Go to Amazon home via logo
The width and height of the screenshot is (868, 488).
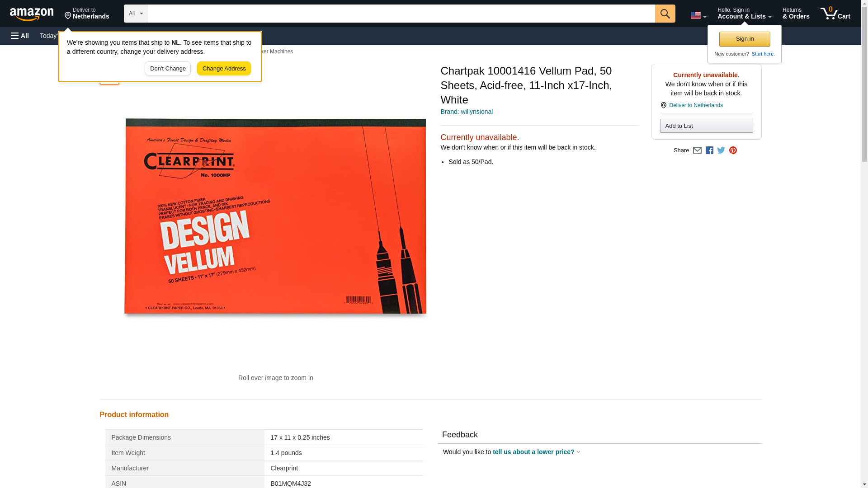pyautogui.click(x=32, y=14)
